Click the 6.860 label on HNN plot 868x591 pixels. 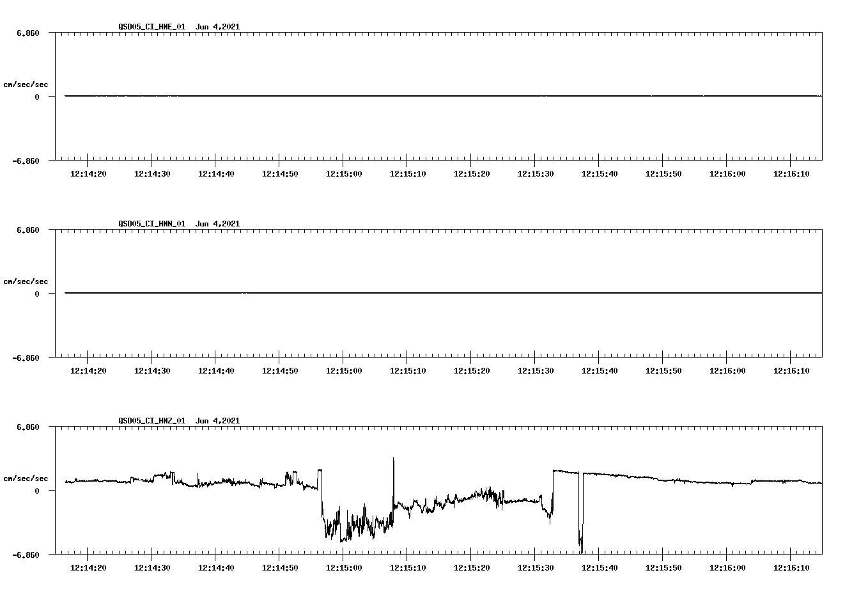point(28,230)
